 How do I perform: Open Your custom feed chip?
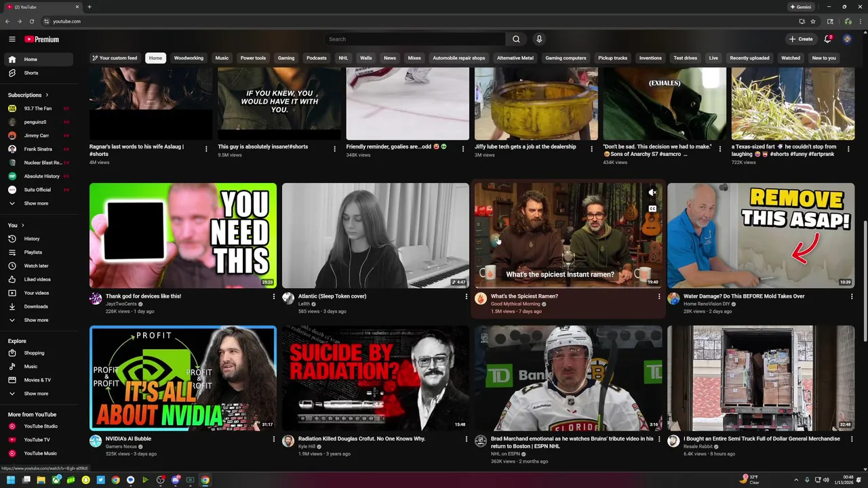point(115,58)
